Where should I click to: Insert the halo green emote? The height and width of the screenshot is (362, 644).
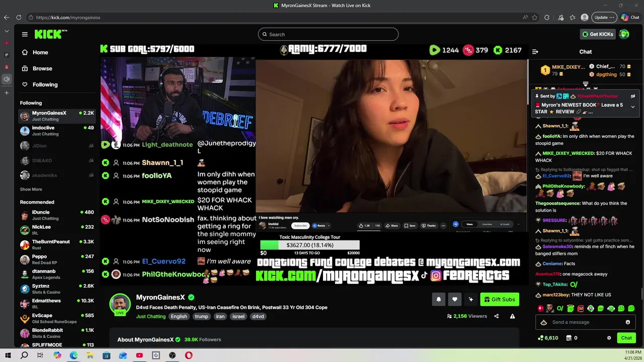tap(571, 308)
